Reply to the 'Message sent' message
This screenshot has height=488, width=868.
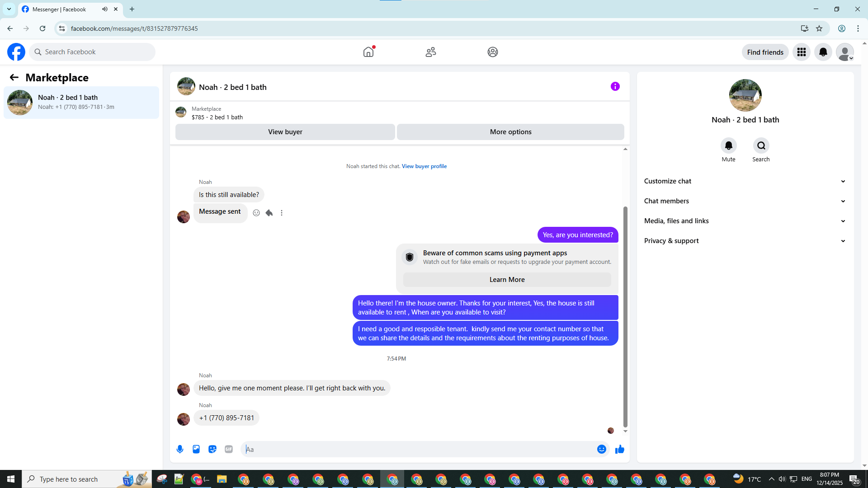(269, 213)
